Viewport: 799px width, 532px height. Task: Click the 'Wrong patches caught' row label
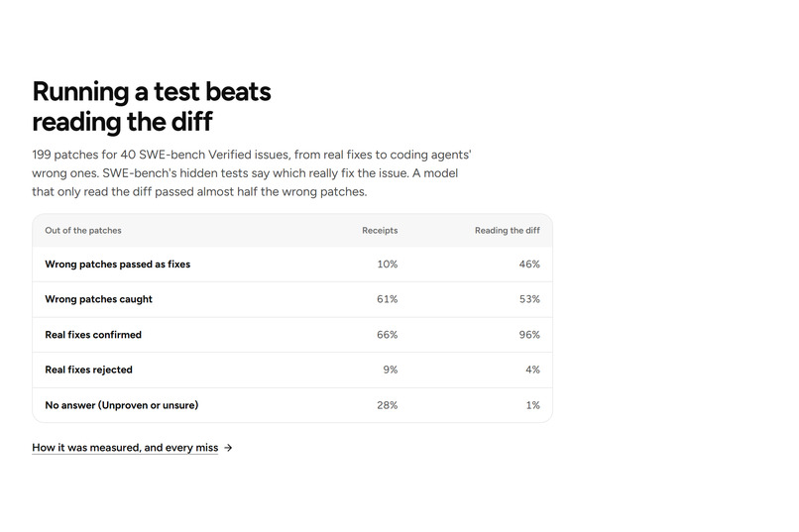98,299
